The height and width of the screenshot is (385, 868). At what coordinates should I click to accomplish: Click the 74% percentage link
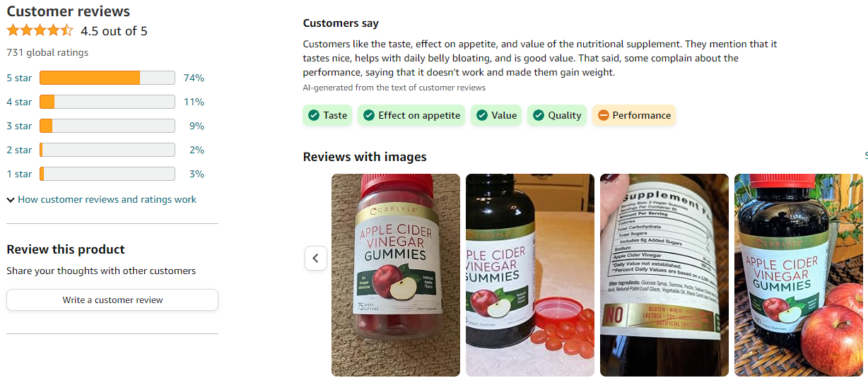[194, 78]
